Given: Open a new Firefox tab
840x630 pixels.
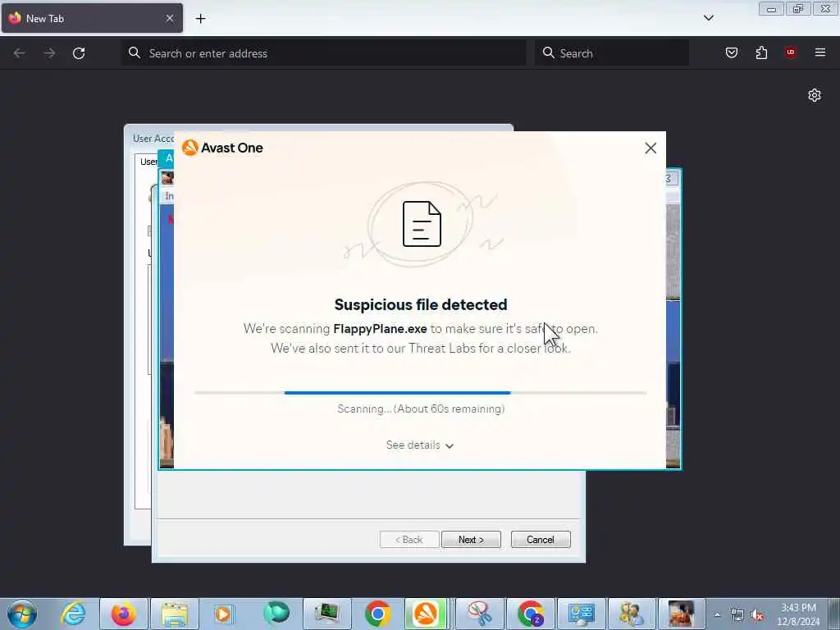Looking at the screenshot, I should pos(200,19).
